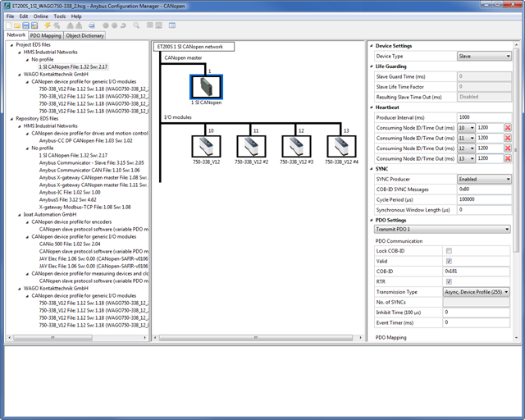Click the Save As toolbar icon

click(34, 25)
